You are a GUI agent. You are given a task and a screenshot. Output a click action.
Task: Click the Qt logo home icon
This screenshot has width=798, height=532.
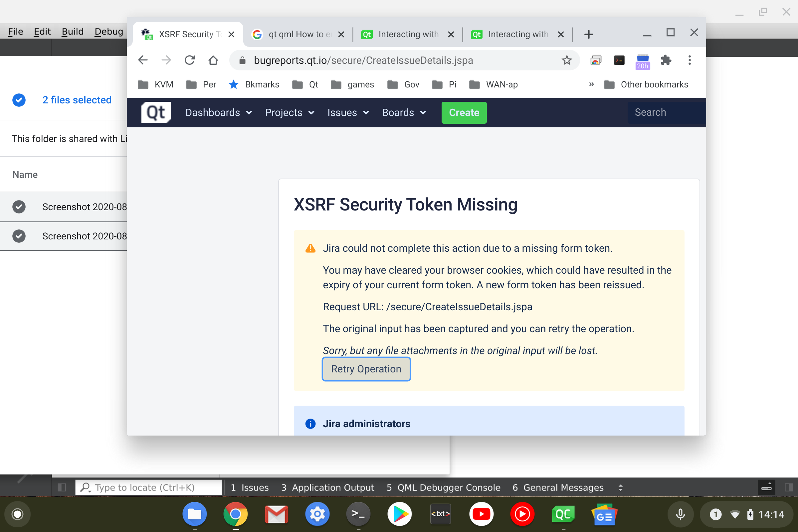pyautogui.click(x=156, y=112)
